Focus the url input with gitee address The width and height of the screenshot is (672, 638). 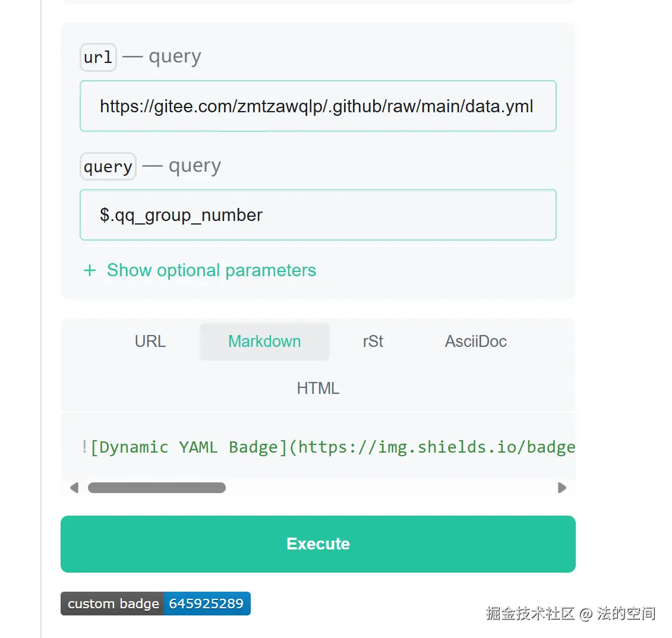click(x=318, y=106)
